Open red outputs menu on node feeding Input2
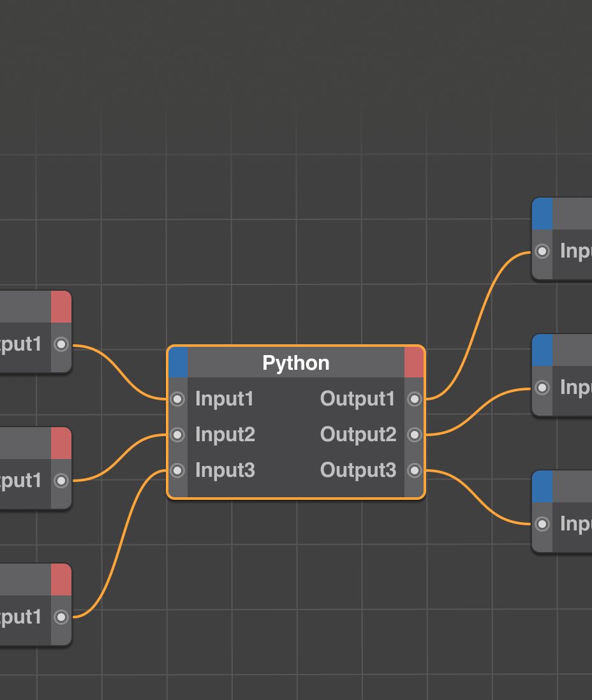 [x=61, y=444]
